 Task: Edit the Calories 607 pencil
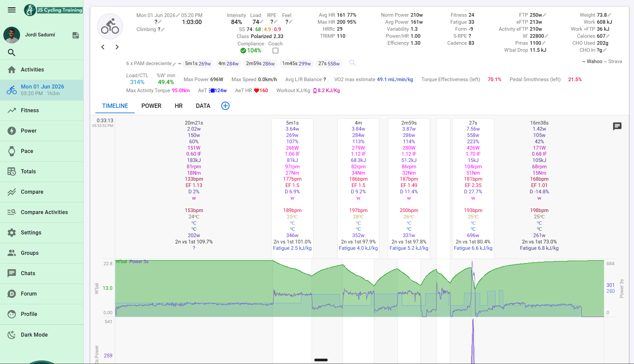click(x=608, y=36)
